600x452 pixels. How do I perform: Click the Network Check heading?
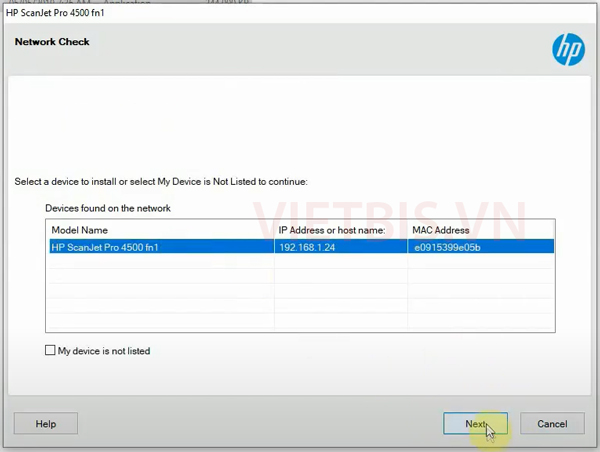coord(52,42)
